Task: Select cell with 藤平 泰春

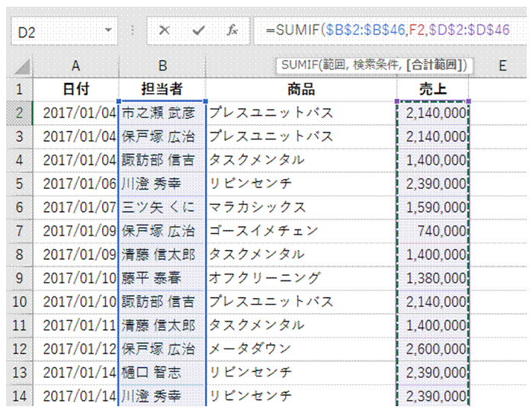Action: [162, 278]
